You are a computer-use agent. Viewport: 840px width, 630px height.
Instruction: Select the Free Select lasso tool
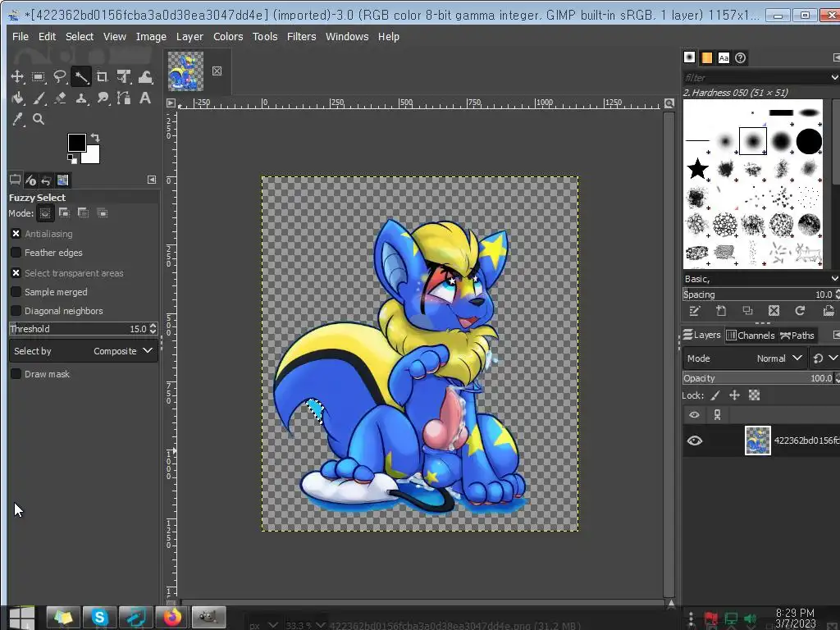tap(59, 76)
